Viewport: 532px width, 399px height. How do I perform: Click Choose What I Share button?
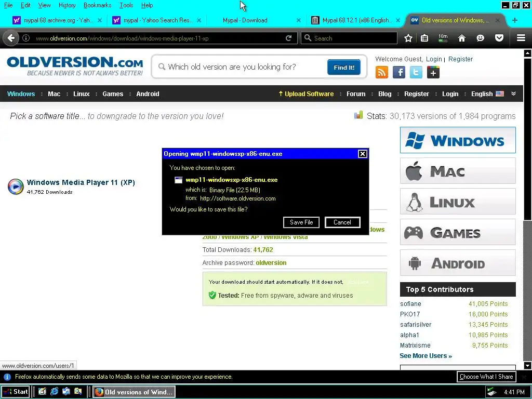coord(486,377)
